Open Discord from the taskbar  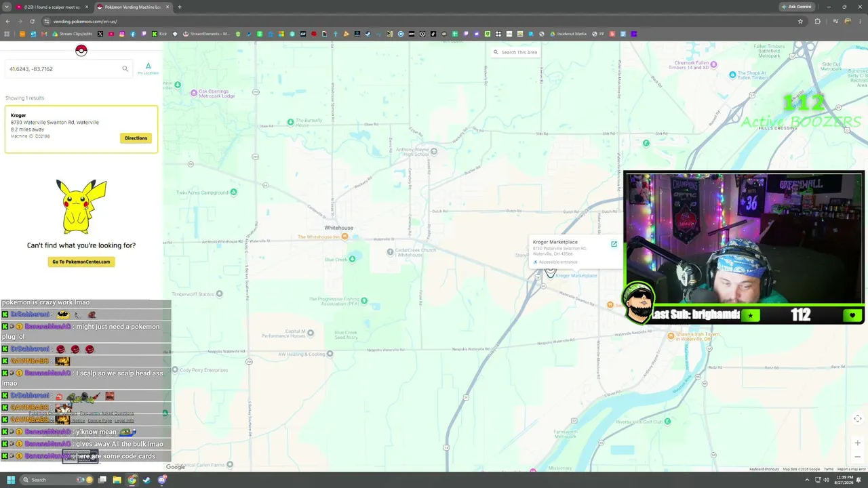point(162,480)
